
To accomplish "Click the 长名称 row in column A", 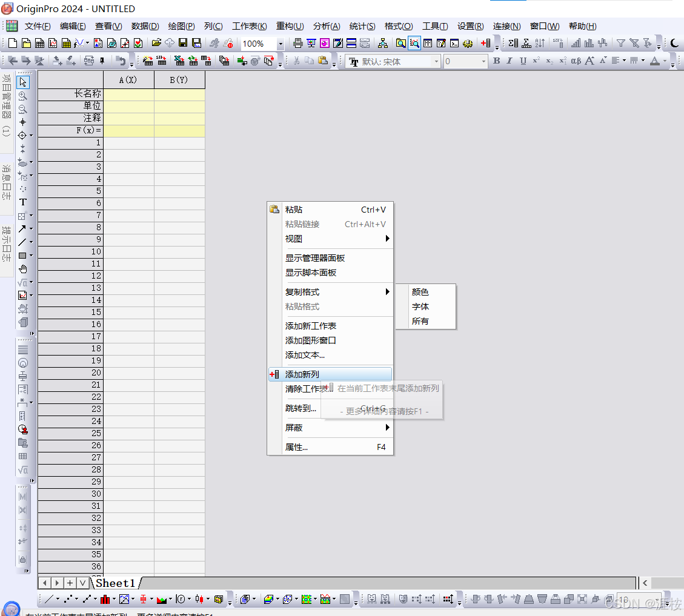I will coord(128,94).
